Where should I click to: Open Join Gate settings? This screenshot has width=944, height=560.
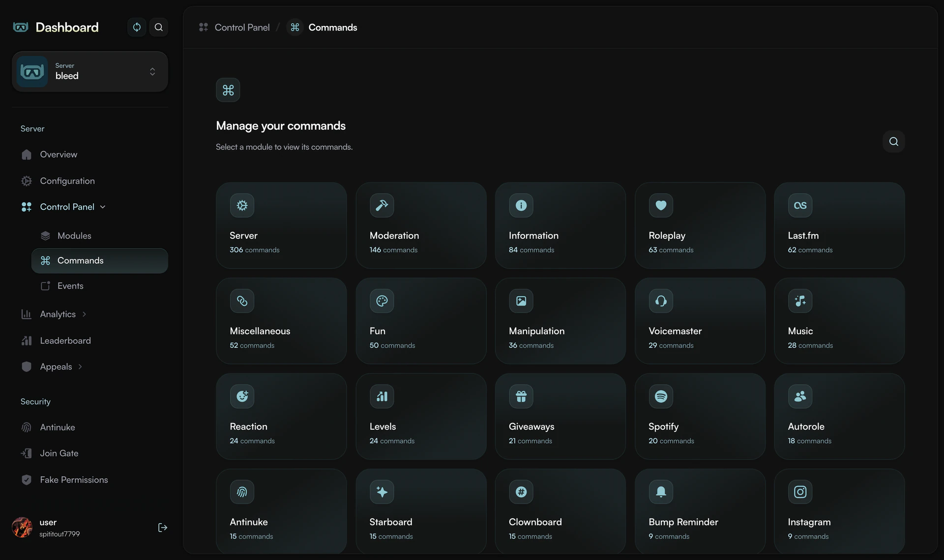pos(50,453)
